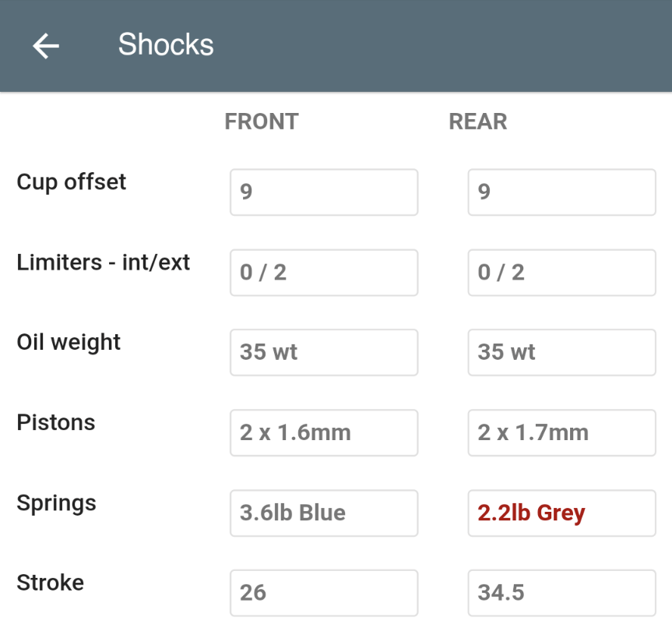Select the rear Cup offset field
The image size is (672, 631).
(x=561, y=192)
